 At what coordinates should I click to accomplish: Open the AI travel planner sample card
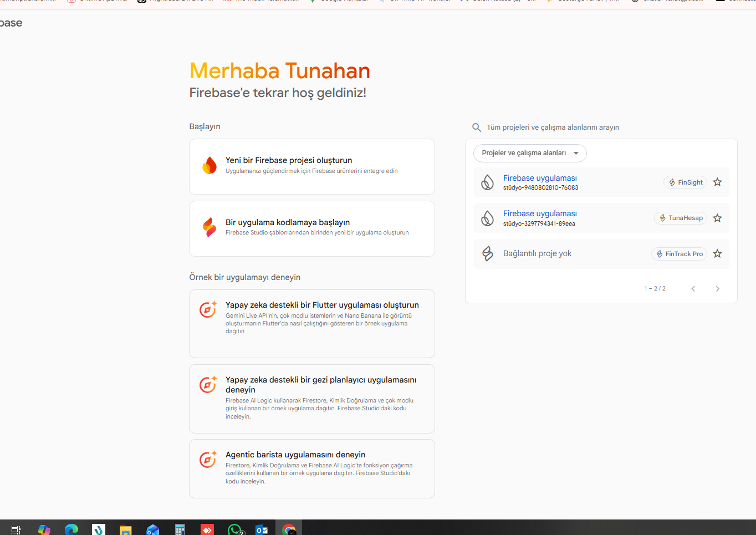click(x=312, y=399)
